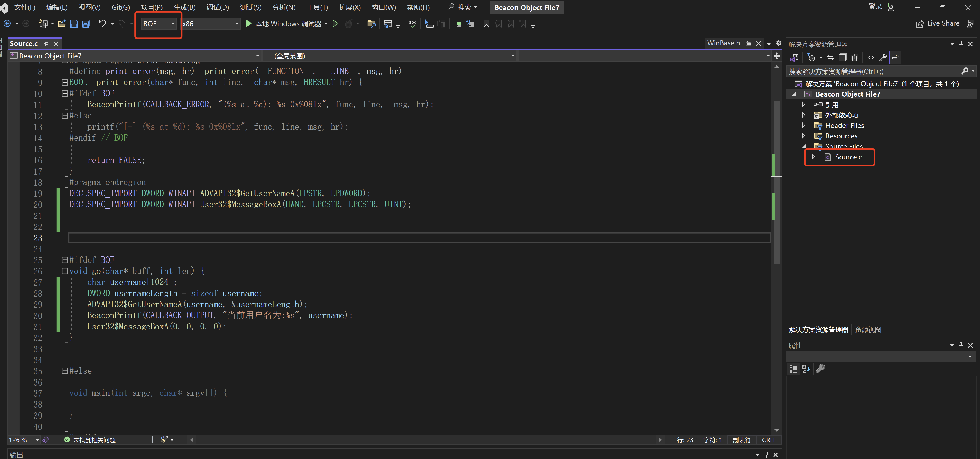Open the WinBase.h preview tab
The height and width of the screenshot is (459, 980).
point(724,43)
